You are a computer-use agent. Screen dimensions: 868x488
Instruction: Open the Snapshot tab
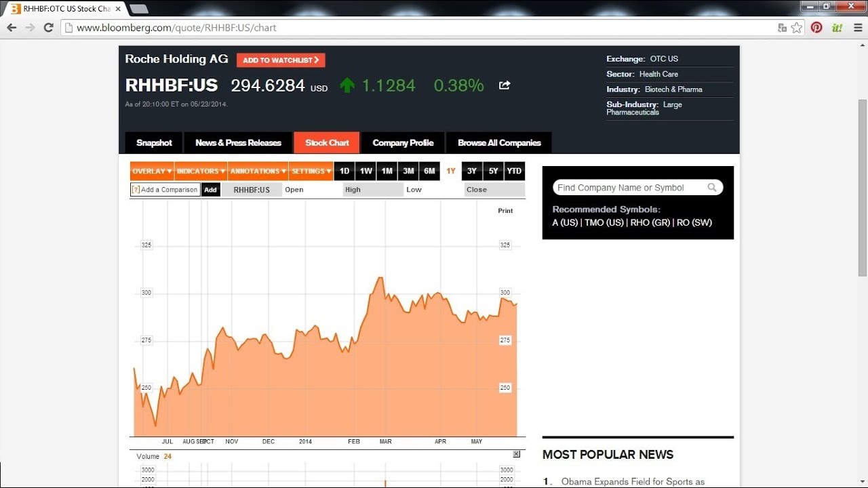(154, 143)
